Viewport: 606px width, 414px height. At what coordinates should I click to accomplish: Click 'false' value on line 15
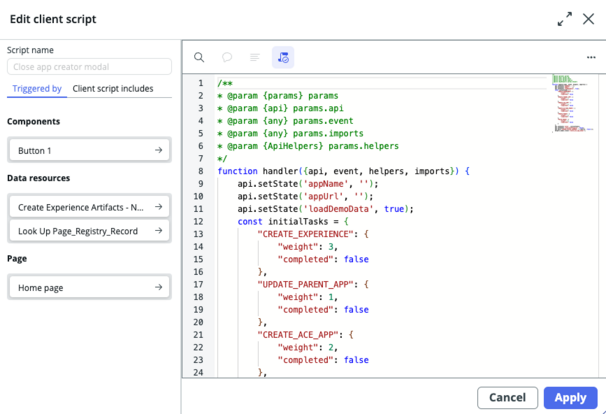[356, 259]
